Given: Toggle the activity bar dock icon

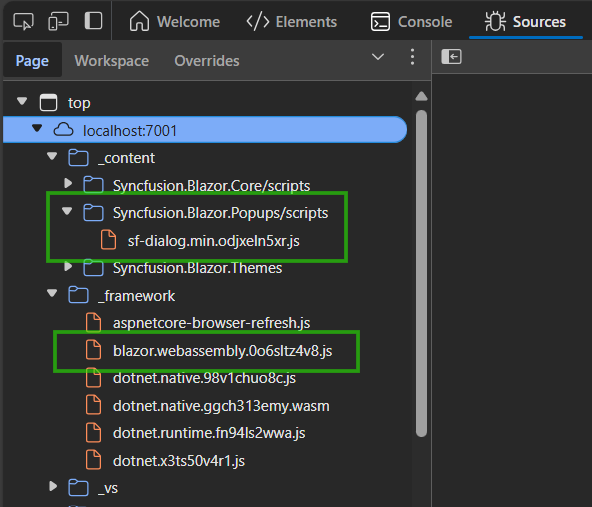Looking at the screenshot, I should [93, 21].
